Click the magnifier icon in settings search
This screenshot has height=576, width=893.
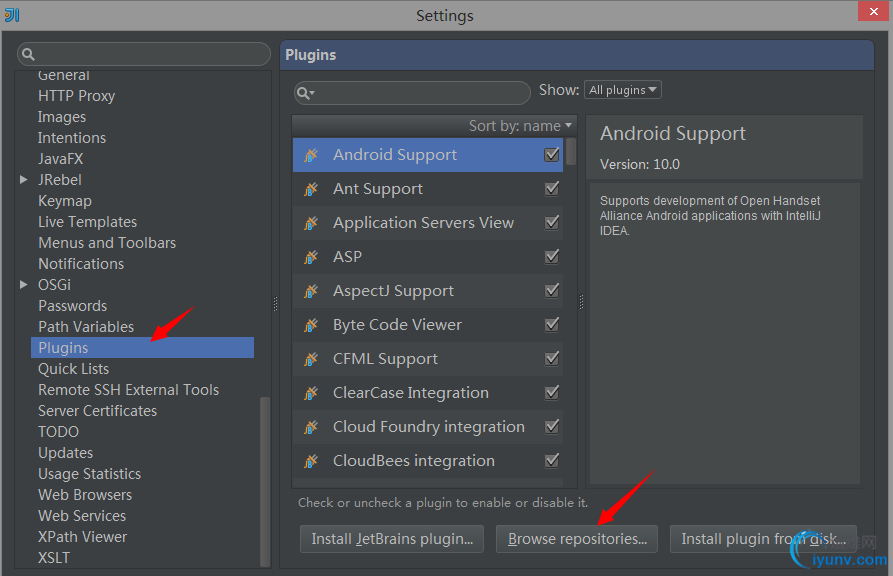(28, 55)
